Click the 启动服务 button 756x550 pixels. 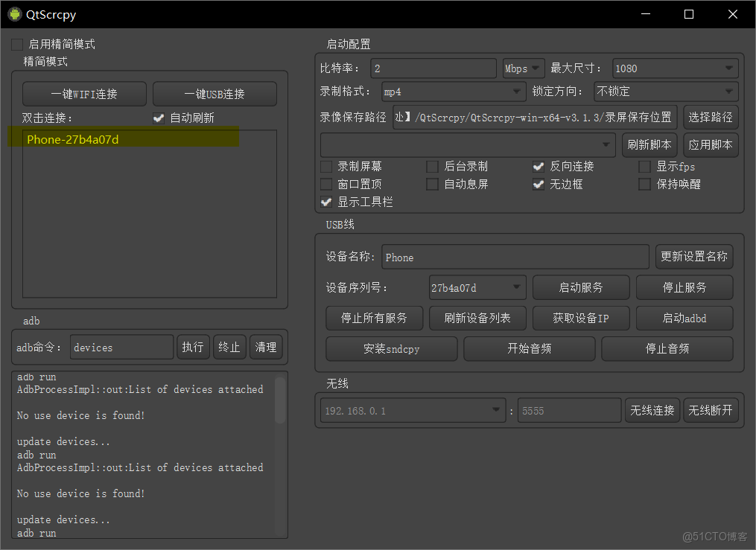pos(581,288)
